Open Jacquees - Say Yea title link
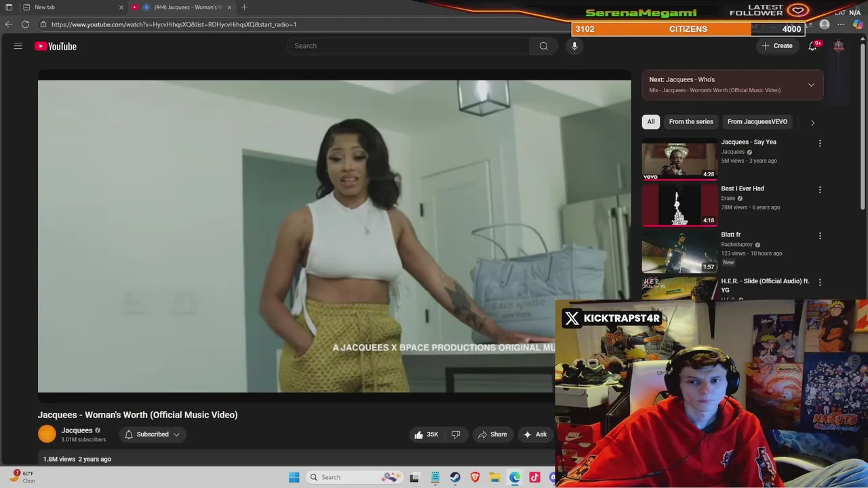 749,142
